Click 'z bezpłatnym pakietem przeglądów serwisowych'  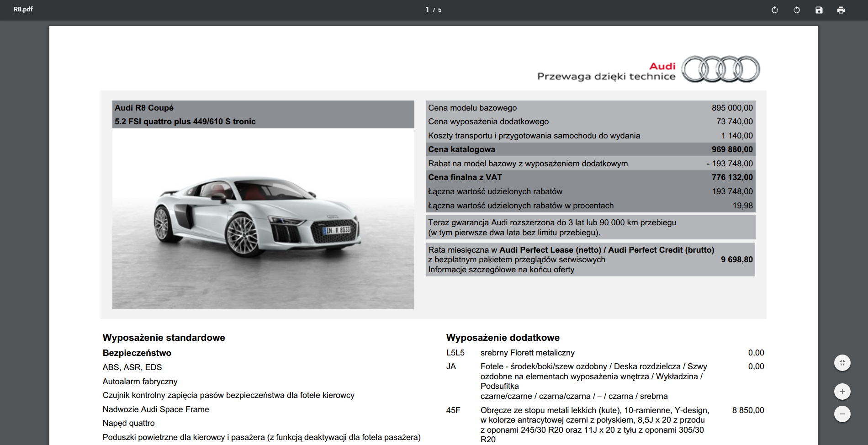(x=517, y=260)
